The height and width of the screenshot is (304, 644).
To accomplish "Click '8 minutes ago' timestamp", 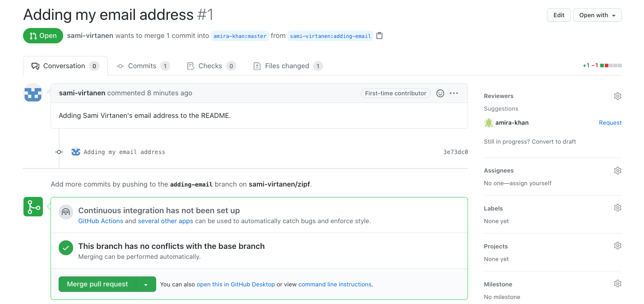I will 170,93.
